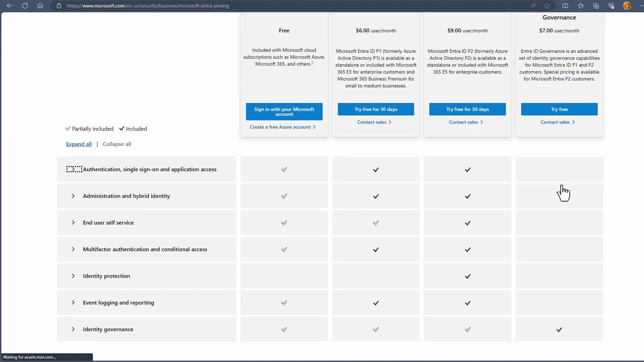Open the Collections icon
Viewport: 644px width, 362px height.
tap(596, 6)
